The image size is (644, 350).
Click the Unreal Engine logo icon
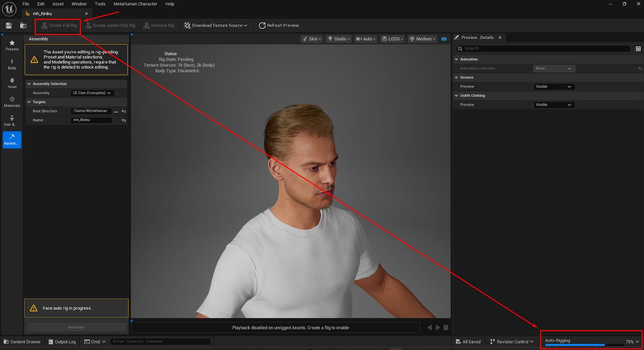pyautogui.click(x=9, y=9)
